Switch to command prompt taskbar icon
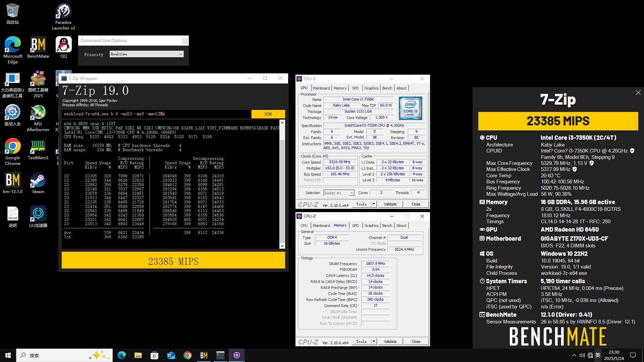Viewport: 644px width, 362px height. [x=220, y=355]
